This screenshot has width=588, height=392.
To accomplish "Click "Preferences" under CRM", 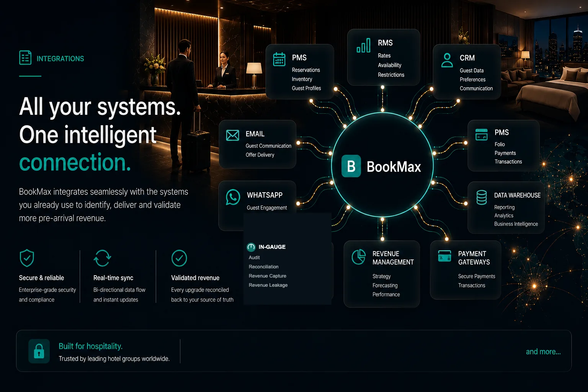I will [472, 80].
